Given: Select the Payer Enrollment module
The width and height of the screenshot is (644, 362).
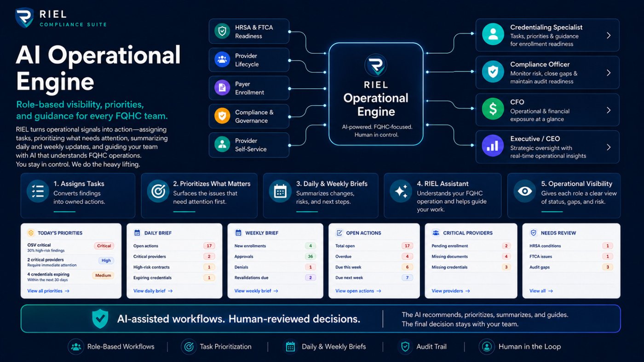Looking at the screenshot, I should click(x=249, y=88).
